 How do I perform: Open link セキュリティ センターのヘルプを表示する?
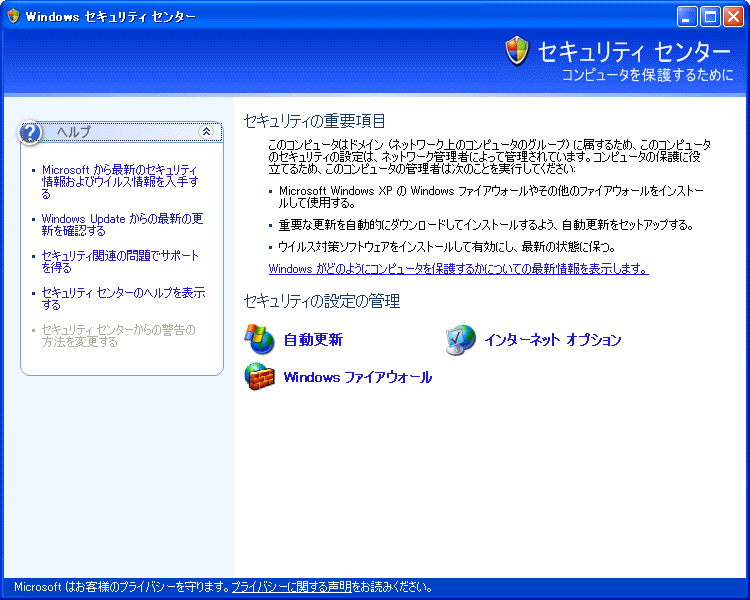point(123,298)
